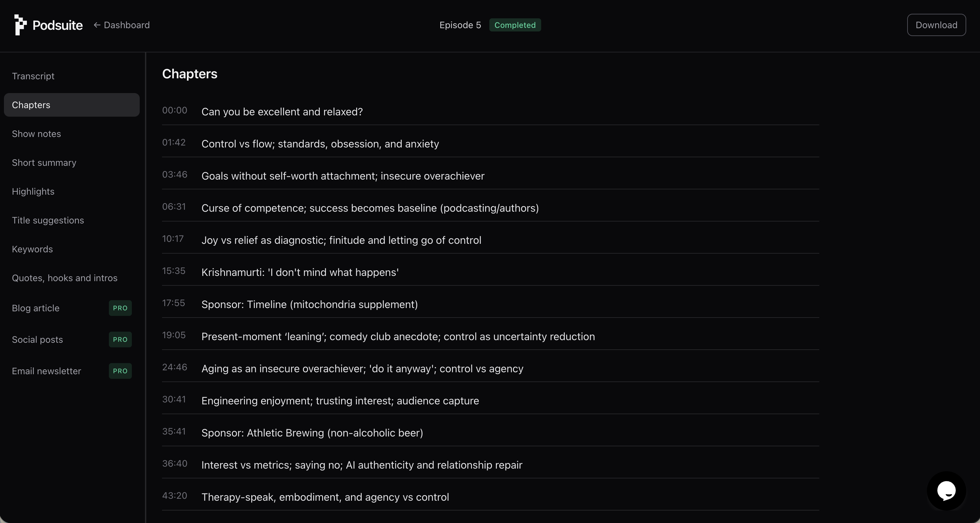Image resolution: width=980 pixels, height=523 pixels.
Task: Select the Krishnamurti chapter row
Action: pos(299,273)
